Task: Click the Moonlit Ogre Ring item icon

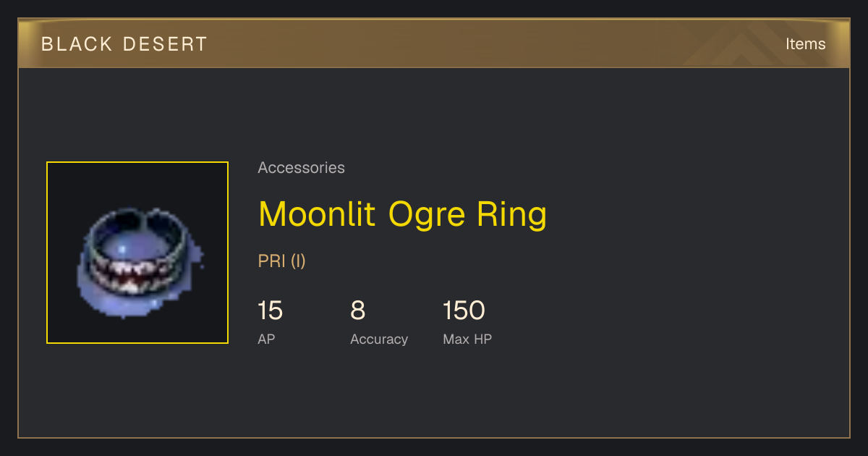Action: point(137,253)
